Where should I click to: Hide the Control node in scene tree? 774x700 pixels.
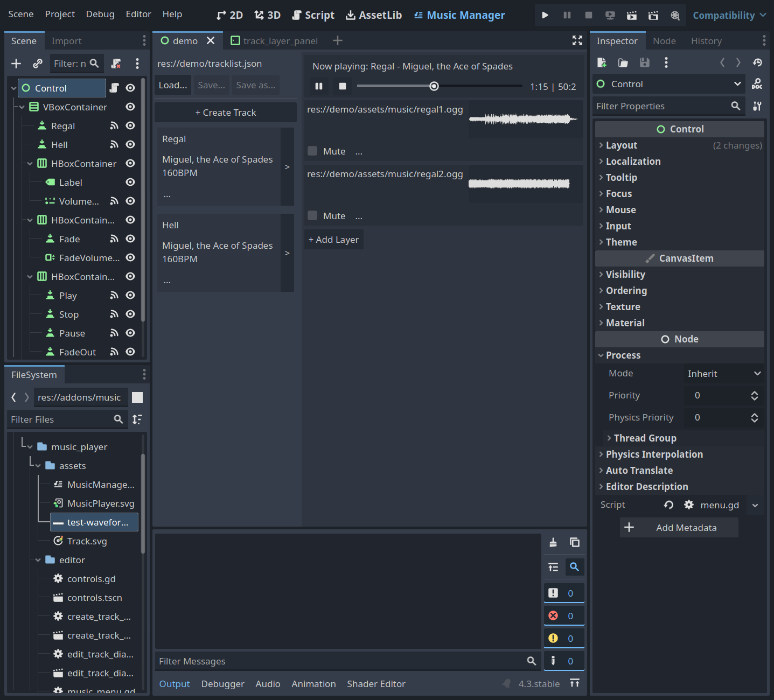[130, 88]
